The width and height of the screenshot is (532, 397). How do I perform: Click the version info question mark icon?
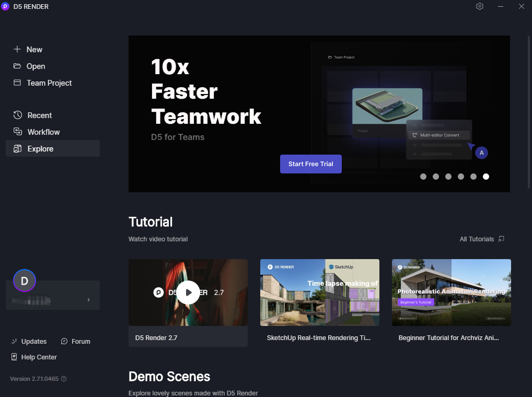click(x=64, y=379)
